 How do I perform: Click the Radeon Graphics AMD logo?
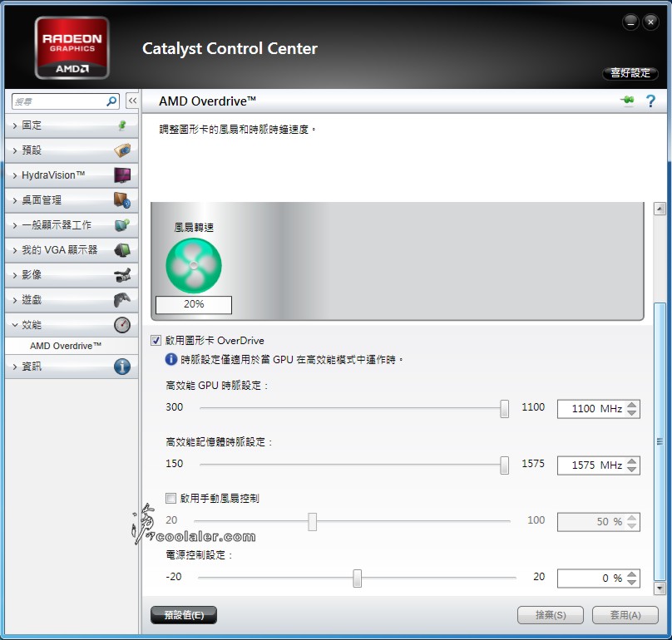coord(72,47)
